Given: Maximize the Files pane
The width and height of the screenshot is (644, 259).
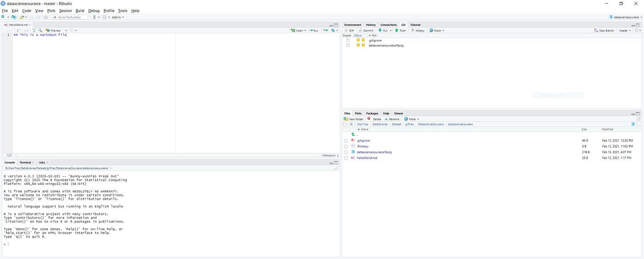Looking at the screenshot, I should pyautogui.click(x=638, y=113).
